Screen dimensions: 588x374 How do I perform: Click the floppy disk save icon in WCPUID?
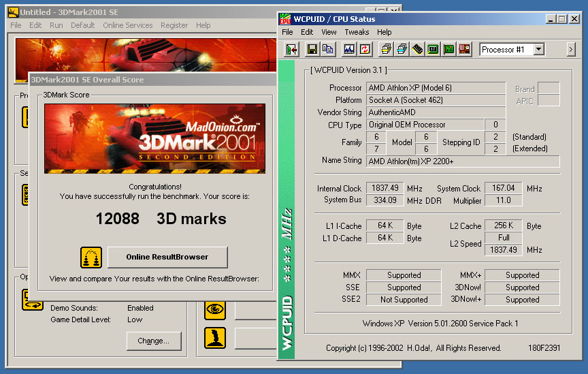312,50
